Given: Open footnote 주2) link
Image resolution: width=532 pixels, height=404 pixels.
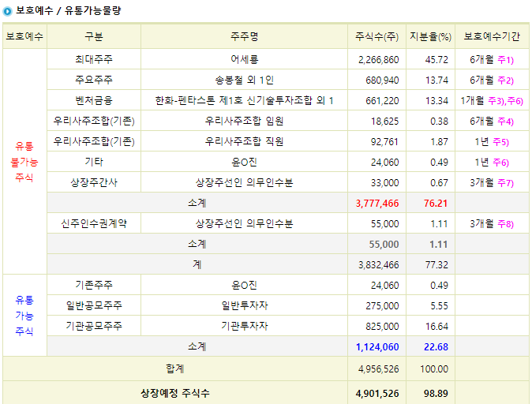Looking at the screenshot, I should tap(505, 80).
